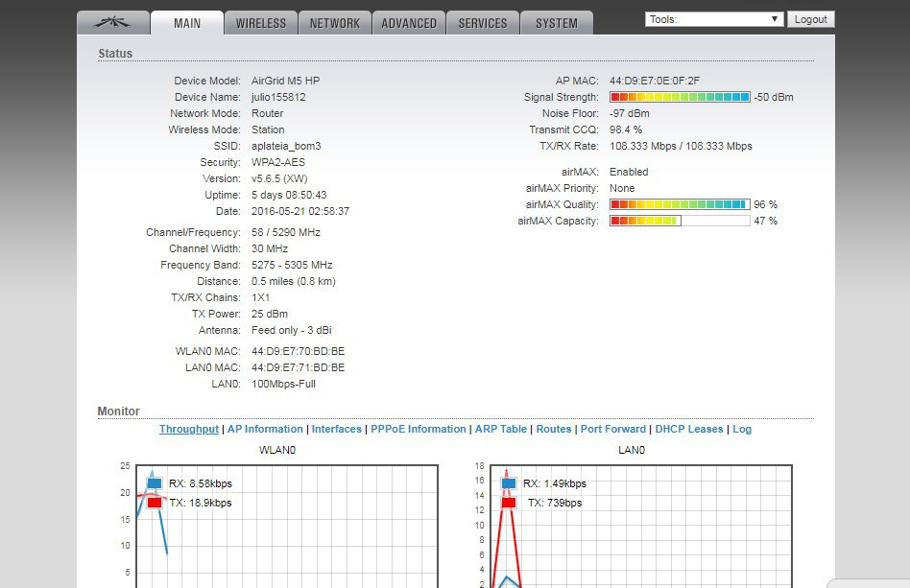Click the WLAN0 TX red legend square
Viewport: 910px width, 588px height.
[x=155, y=503]
